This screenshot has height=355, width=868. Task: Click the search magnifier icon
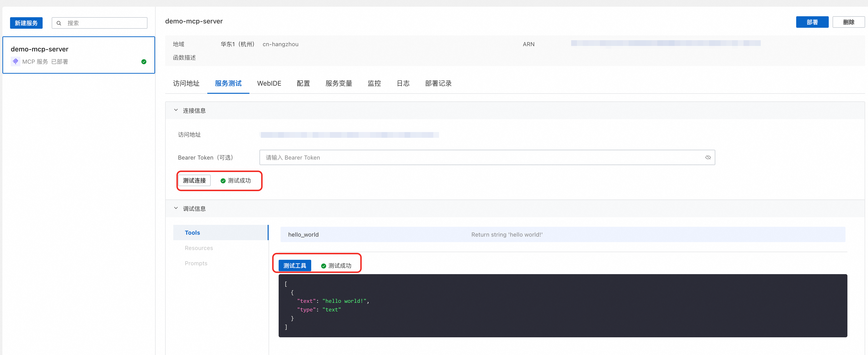[x=59, y=23]
